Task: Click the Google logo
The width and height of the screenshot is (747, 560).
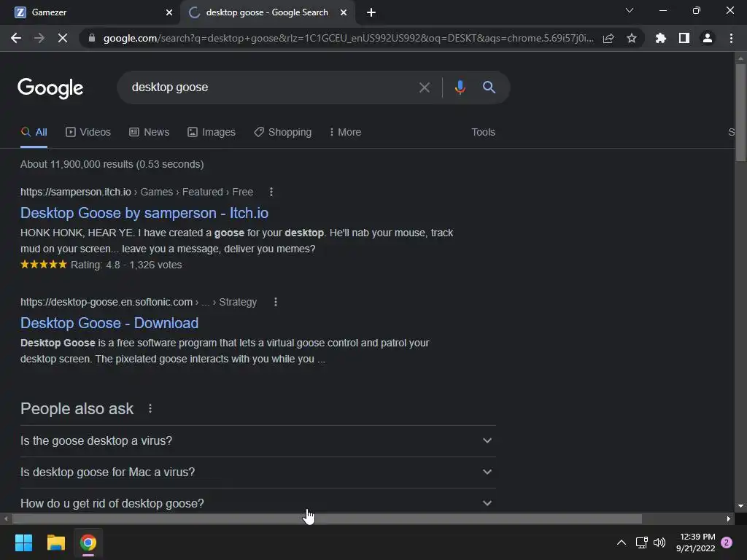Action: click(50, 88)
